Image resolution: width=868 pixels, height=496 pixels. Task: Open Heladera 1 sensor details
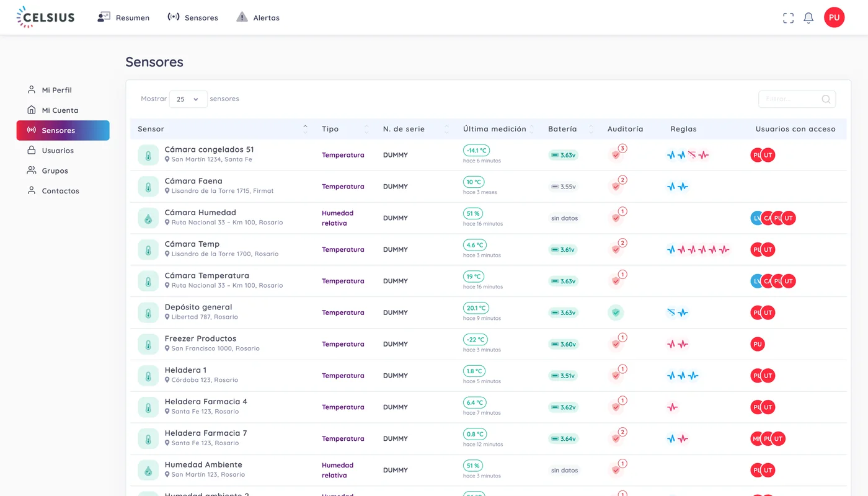click(185, 370)
